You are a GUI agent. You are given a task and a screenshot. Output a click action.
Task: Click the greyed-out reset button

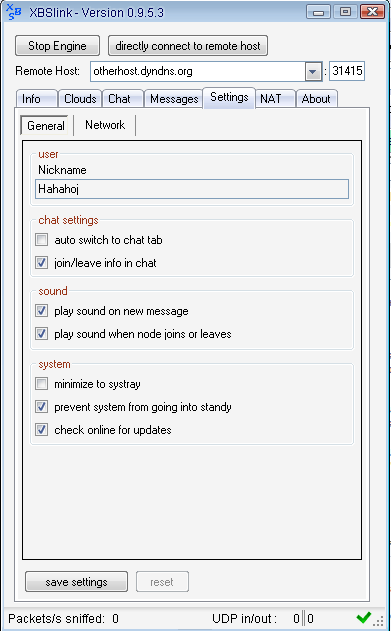point(162,582)
